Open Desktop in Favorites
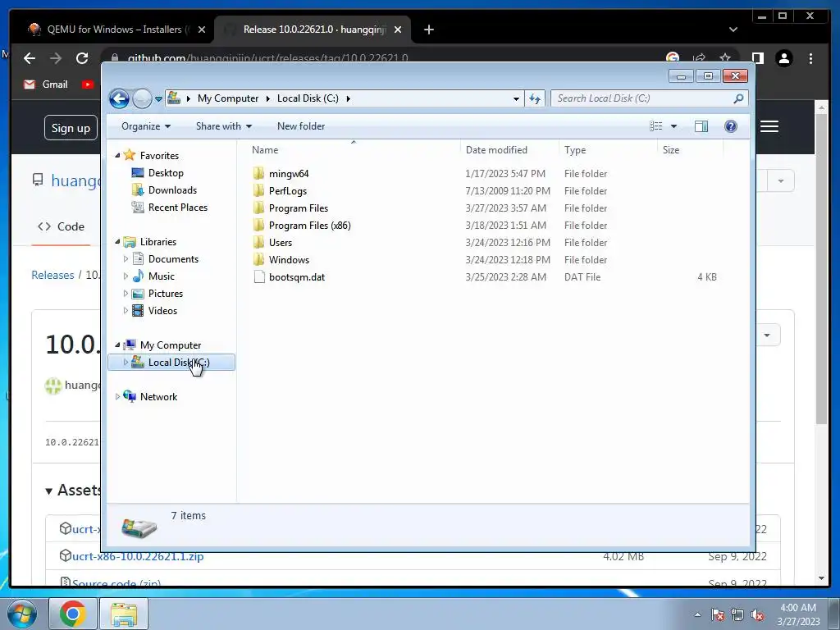This screenshot has height=630, width=840. pyautogui.click(x=166, y=173)
